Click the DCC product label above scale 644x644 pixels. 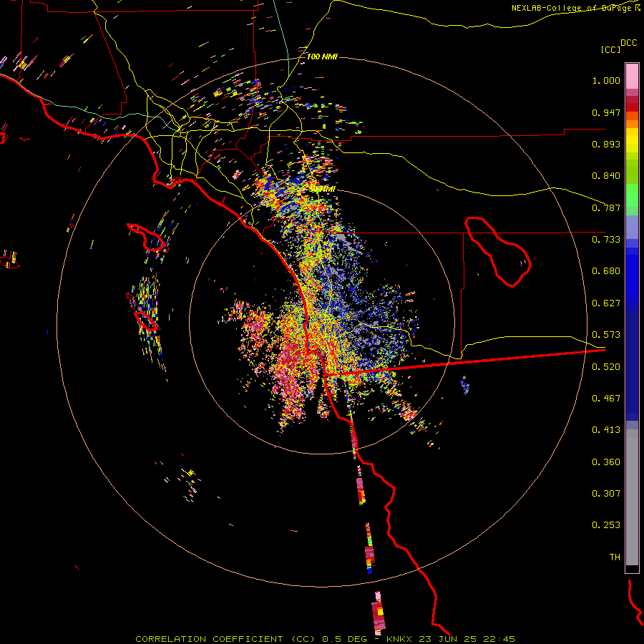tap(628, 43)
